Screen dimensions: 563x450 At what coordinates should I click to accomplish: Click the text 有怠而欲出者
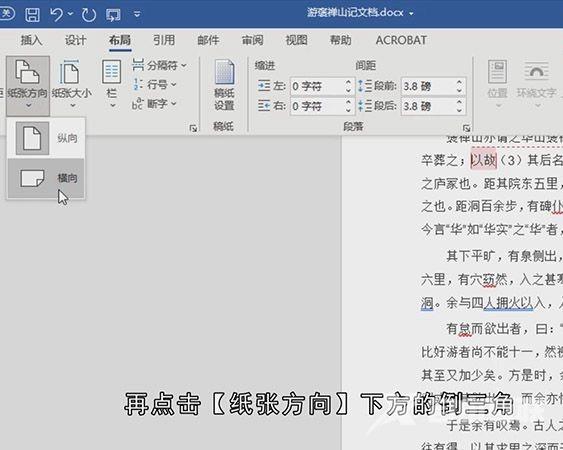483,328
